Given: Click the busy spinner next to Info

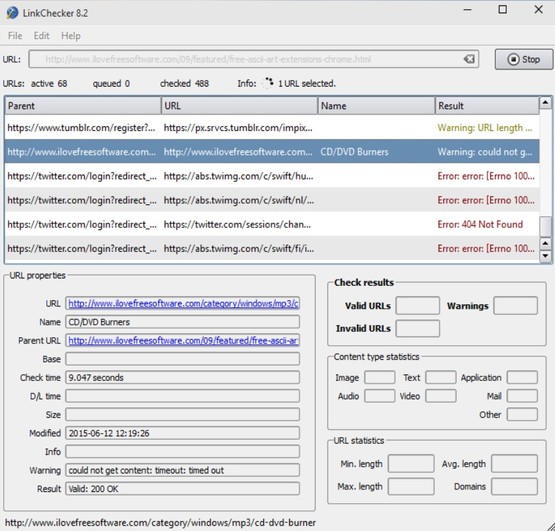Looking at the screenshot, I should [x=268, y=83].
